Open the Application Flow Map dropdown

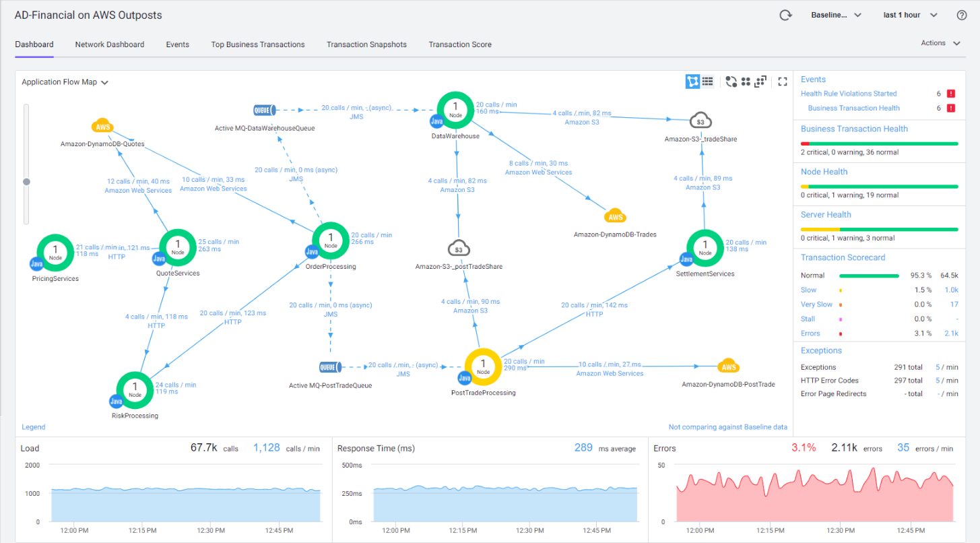65,82
